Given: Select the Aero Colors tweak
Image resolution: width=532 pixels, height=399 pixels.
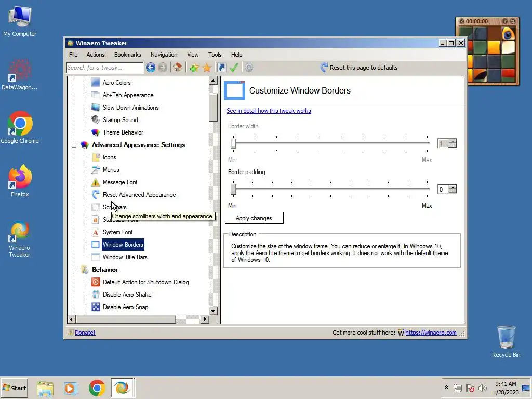Looking at the screenshot, I should 117,83.
